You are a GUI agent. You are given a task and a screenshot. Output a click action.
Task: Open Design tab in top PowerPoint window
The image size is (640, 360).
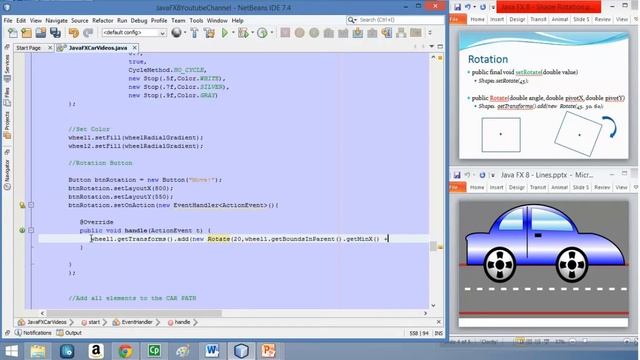click(517, 19)
